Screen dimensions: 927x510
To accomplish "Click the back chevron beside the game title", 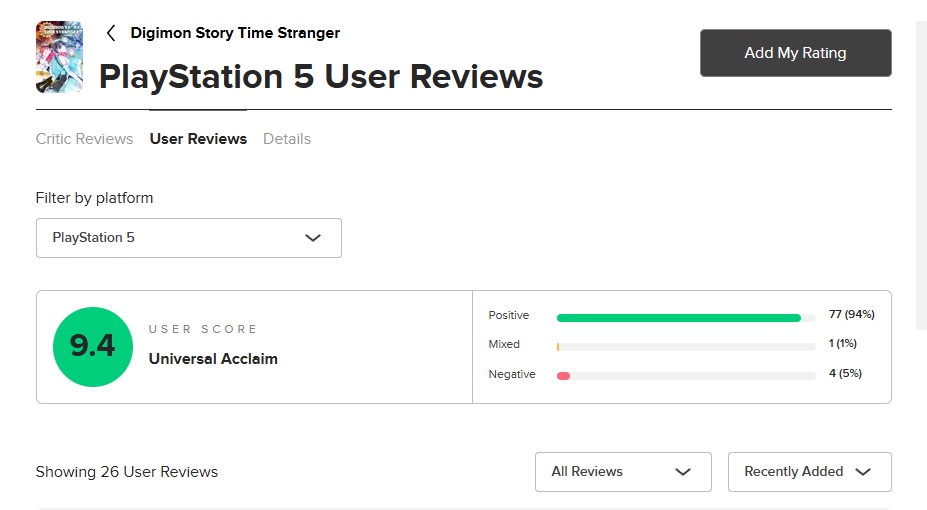I will (x=111, y=33).
